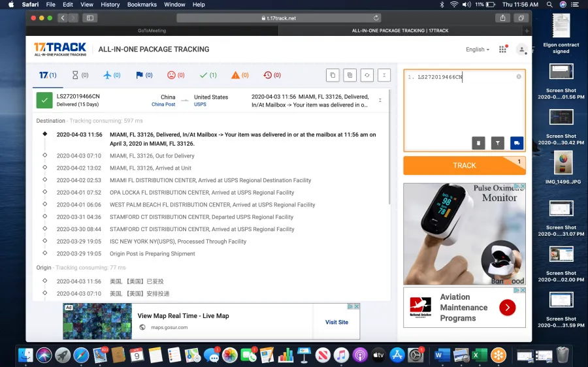Switch to the GoToMeeting tab
Screen dimensions: 588x367
[152, 31]
